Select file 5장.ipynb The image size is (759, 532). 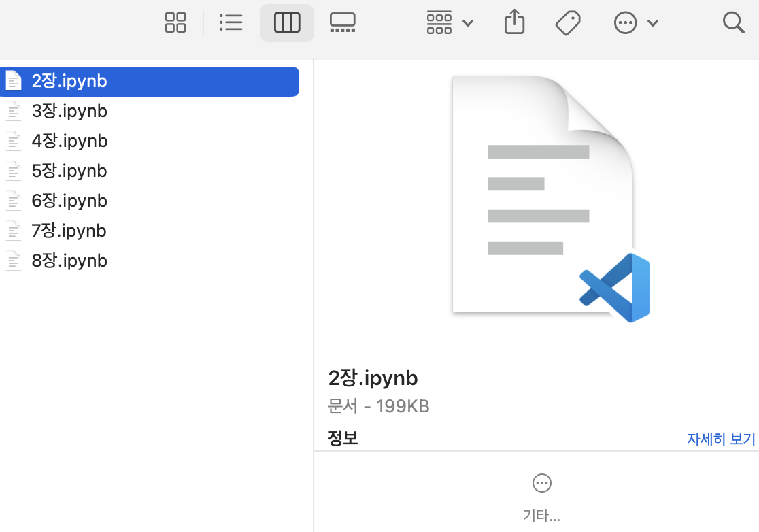point(150,171)
